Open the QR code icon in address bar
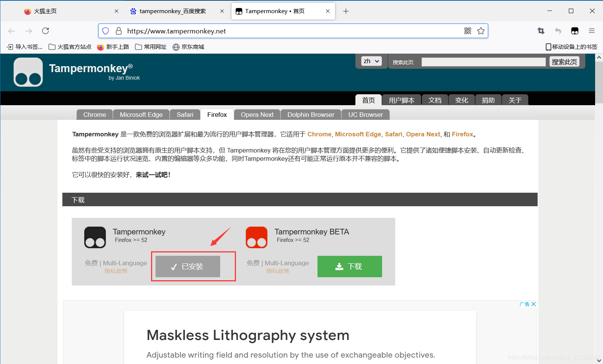 [468, 31]
